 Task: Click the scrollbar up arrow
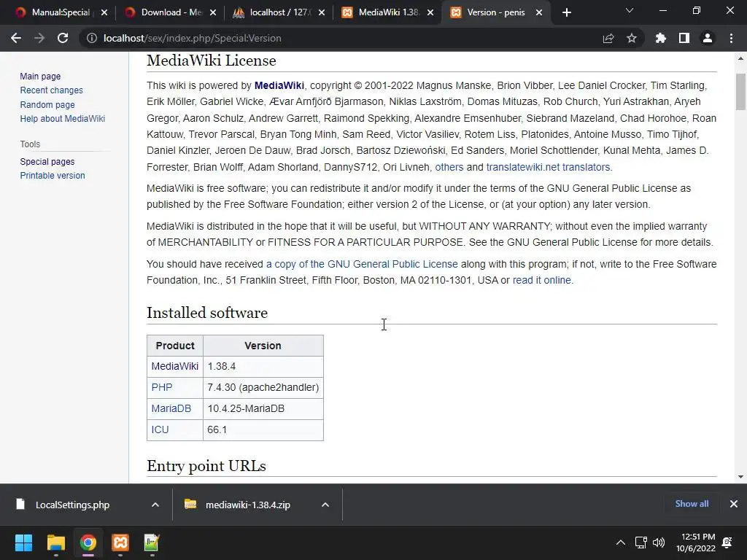click(740, 58)
